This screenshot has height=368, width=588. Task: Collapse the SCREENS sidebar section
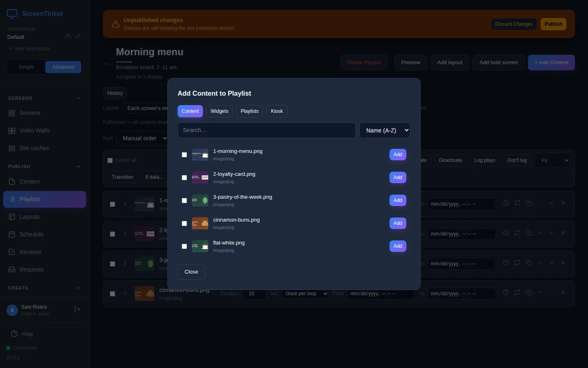[x=78, y=98]
